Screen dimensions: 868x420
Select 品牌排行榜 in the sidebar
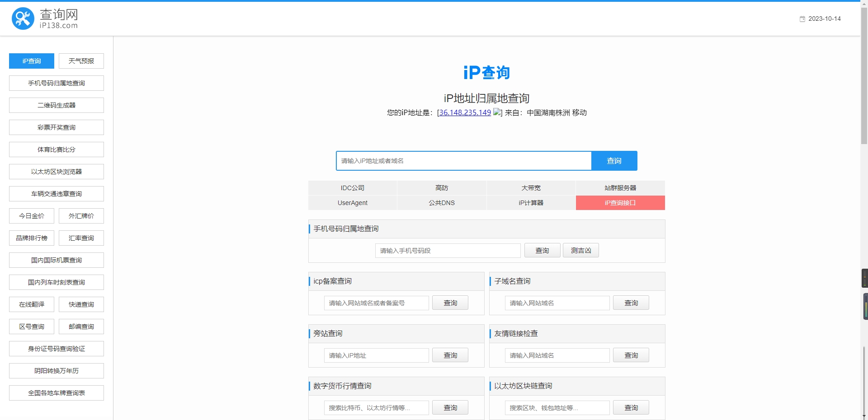coord(32,238)
